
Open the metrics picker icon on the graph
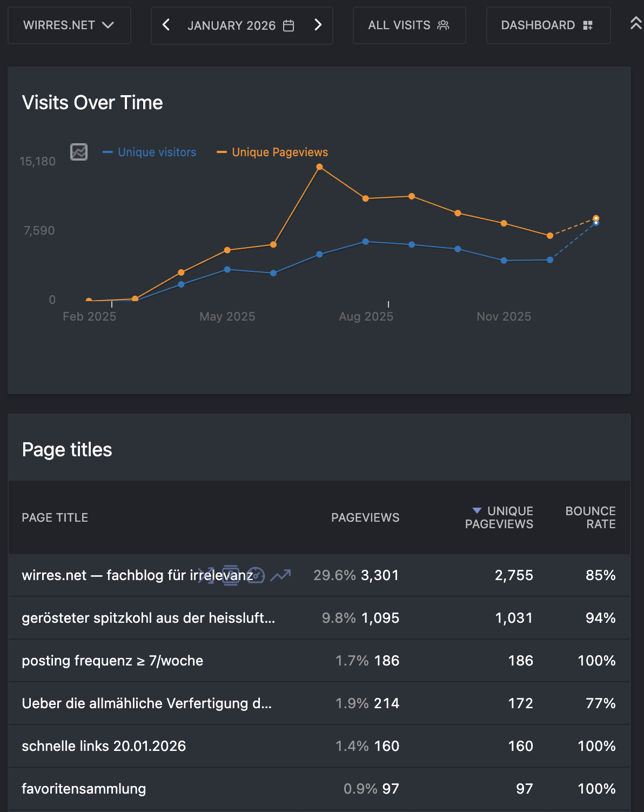click(x=79, y=152)
